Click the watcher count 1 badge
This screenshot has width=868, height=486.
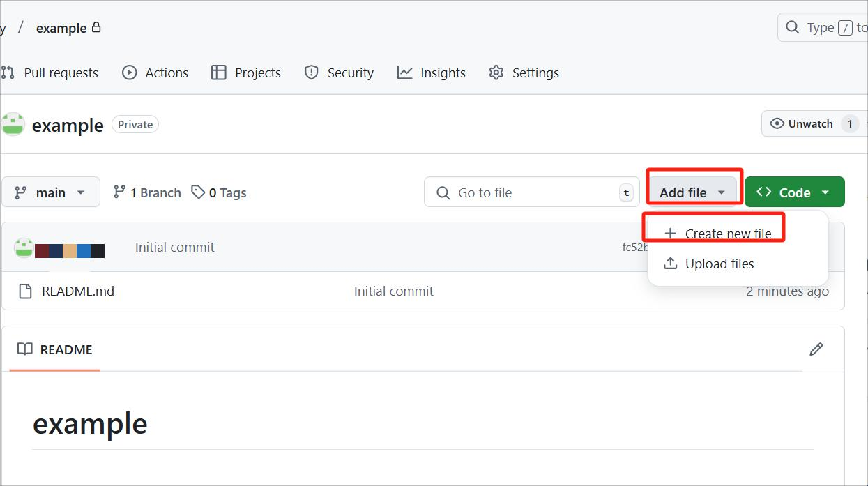[849, 124]
